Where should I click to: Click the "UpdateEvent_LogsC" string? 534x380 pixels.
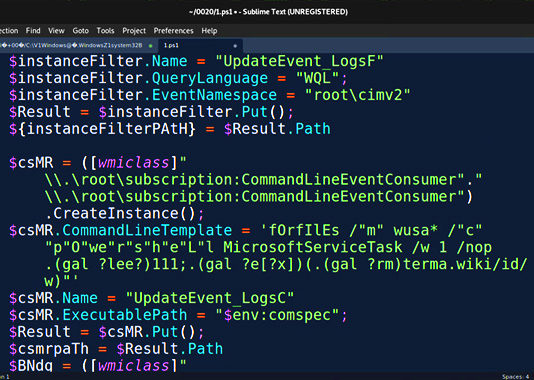[x=210, y=298]
